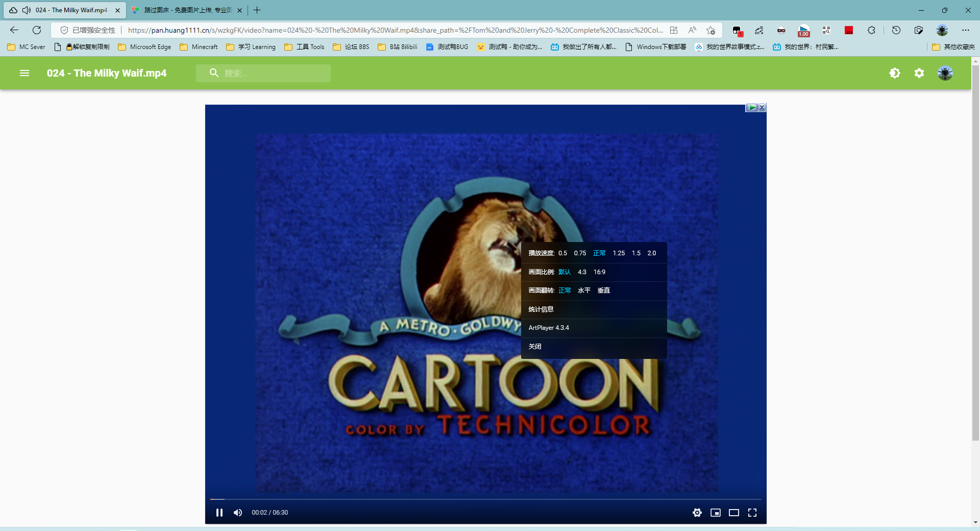Select normal flip option in 画面翻转 row
980x531 pixels.
[x=565, y=291]
